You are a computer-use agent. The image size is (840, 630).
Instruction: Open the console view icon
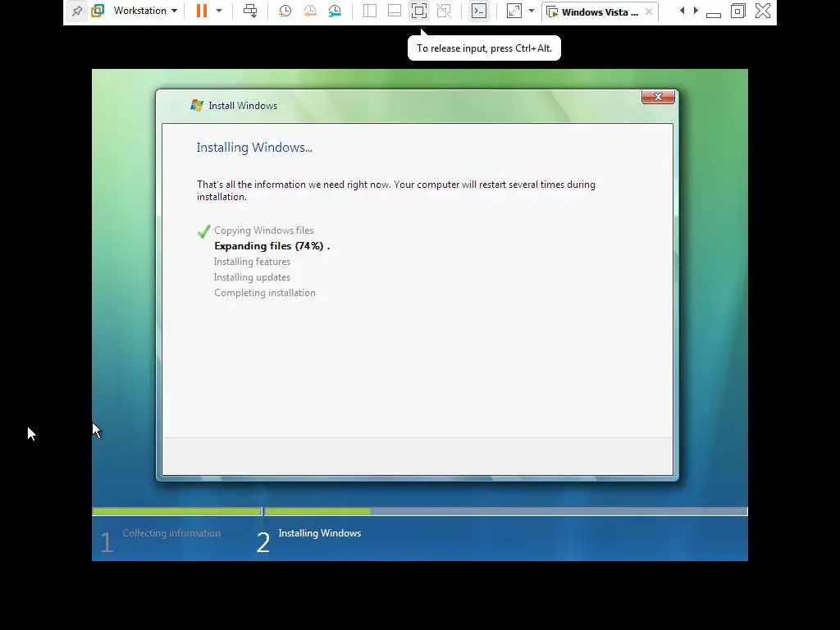pos(479,11)
